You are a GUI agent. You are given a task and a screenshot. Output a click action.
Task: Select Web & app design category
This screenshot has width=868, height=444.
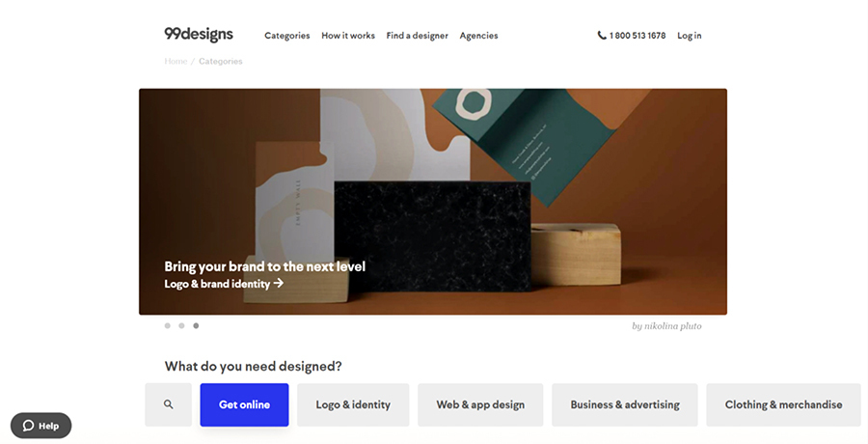click(x=480, y=404)
